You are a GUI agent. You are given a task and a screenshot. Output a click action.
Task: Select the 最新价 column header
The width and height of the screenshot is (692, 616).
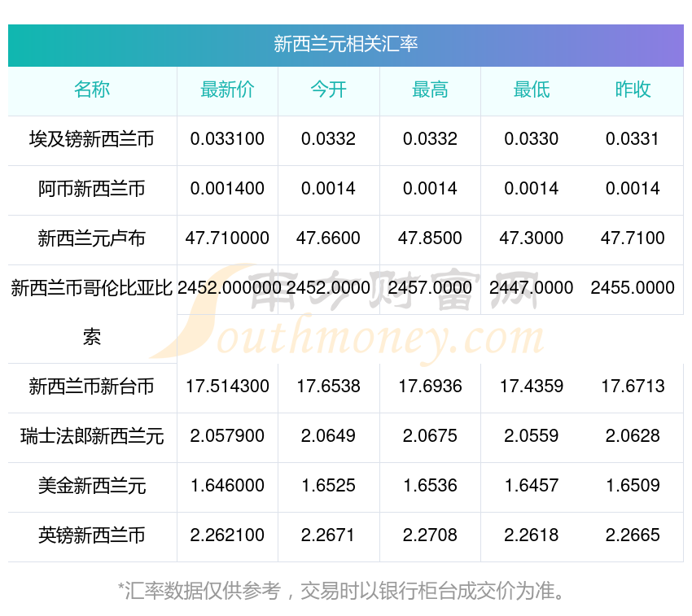(x=227, y=90)
